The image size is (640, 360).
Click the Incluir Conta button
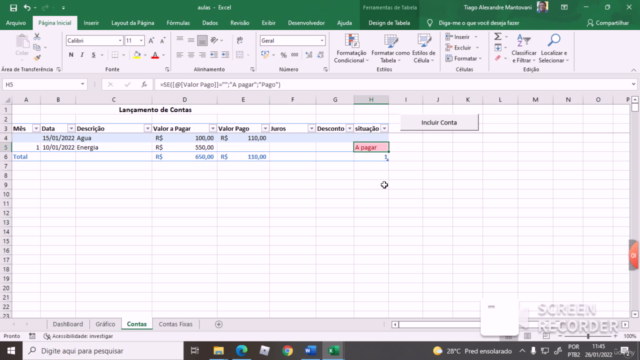[x=439, y=122]
